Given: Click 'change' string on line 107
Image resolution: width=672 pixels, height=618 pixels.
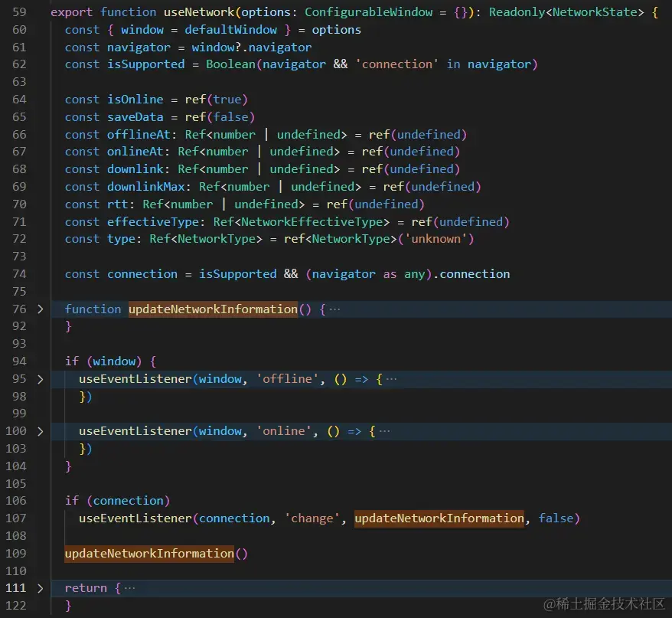Looking at the screenshot, I should pyautogui.click(x=312, y=518).
